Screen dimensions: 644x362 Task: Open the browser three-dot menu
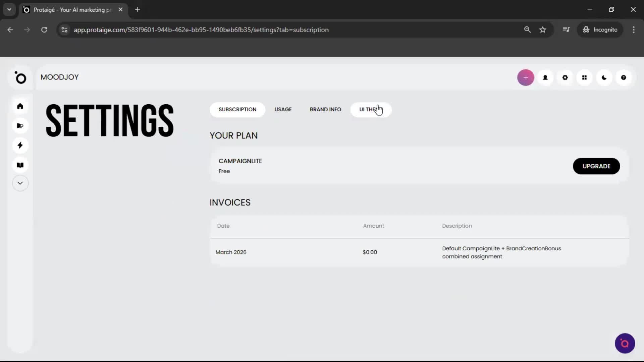(634, 29)
